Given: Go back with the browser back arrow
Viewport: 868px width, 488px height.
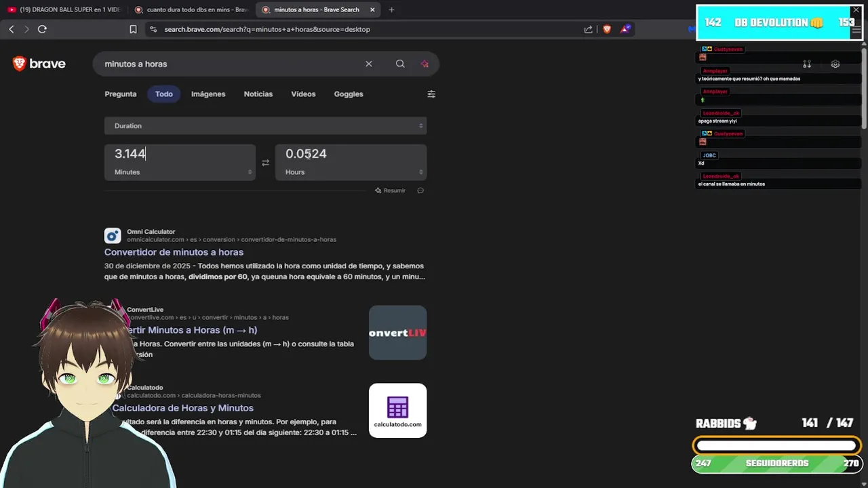Looking at the screenshot, I should 12,29.
